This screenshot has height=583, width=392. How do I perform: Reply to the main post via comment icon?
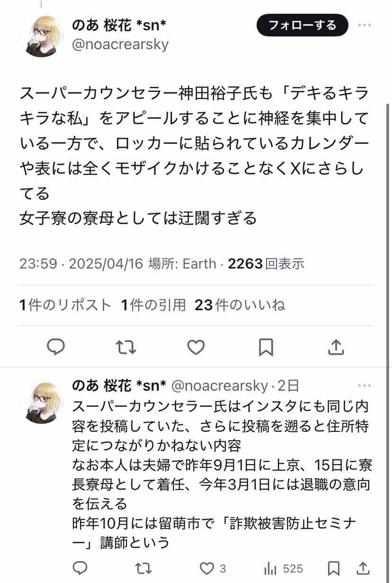tap(56, 347)
